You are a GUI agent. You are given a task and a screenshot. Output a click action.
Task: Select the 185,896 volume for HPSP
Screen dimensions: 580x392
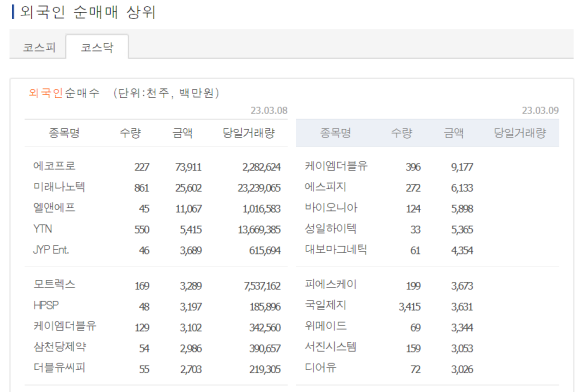(x=265, y=307)
